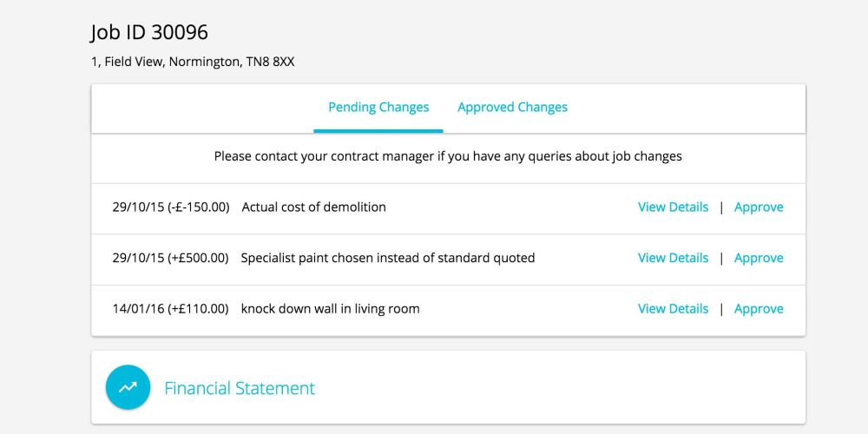Approve the specialist paint change

coord(759,258)
